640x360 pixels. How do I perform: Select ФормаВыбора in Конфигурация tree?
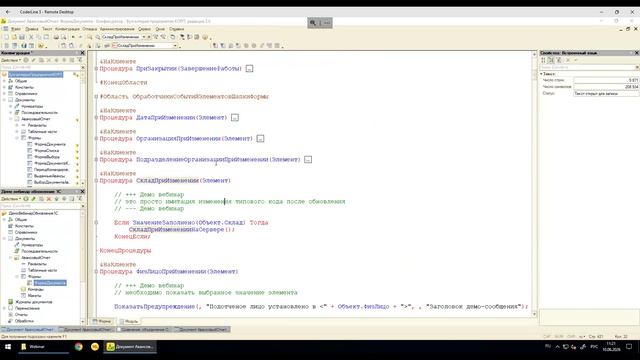coord(47,157)
